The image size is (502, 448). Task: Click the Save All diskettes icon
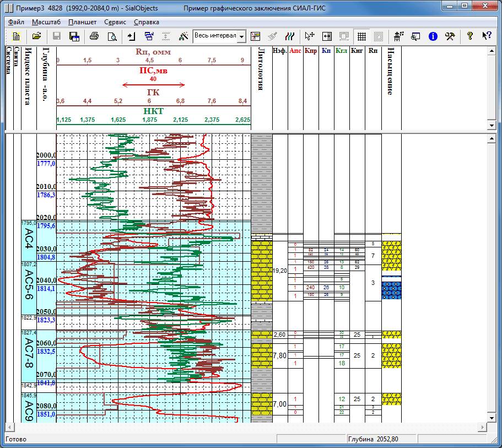click(x=74, y=36)
